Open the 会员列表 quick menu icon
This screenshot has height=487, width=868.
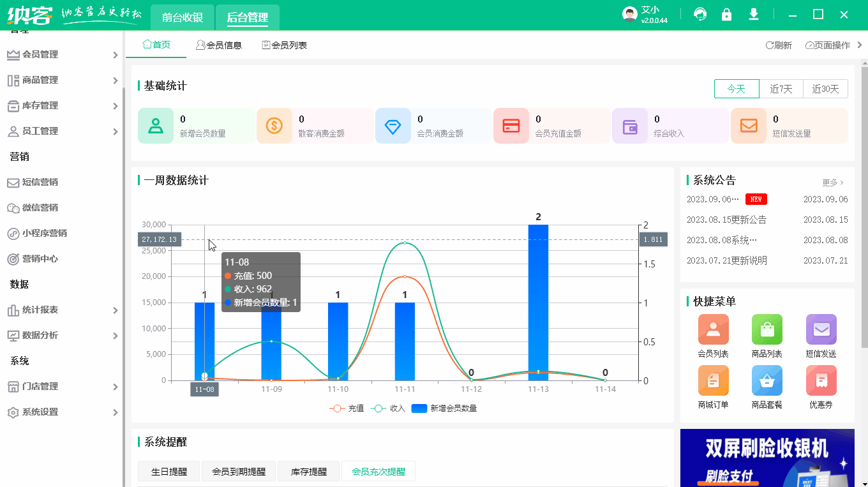(713, 329)
